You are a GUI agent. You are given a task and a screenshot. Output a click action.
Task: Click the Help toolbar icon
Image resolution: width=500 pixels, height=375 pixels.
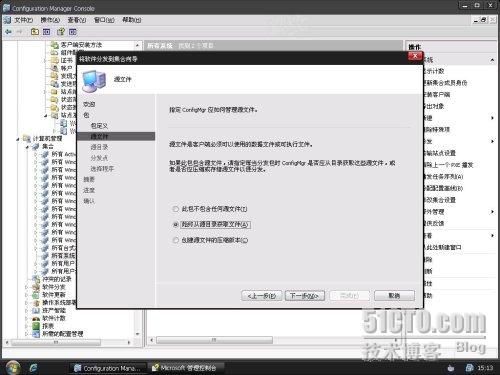pyautogui.click(x=61, y=32)
